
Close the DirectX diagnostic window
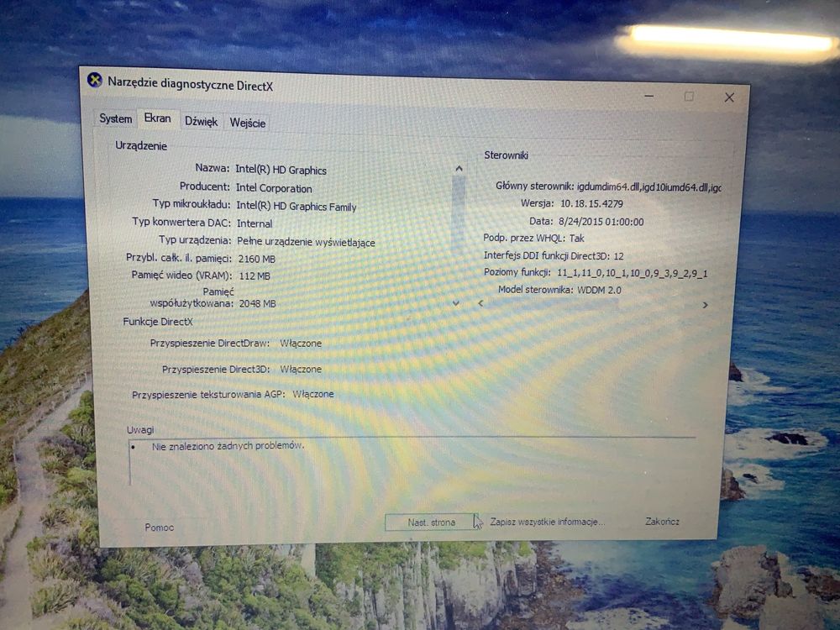click(729, 97)
